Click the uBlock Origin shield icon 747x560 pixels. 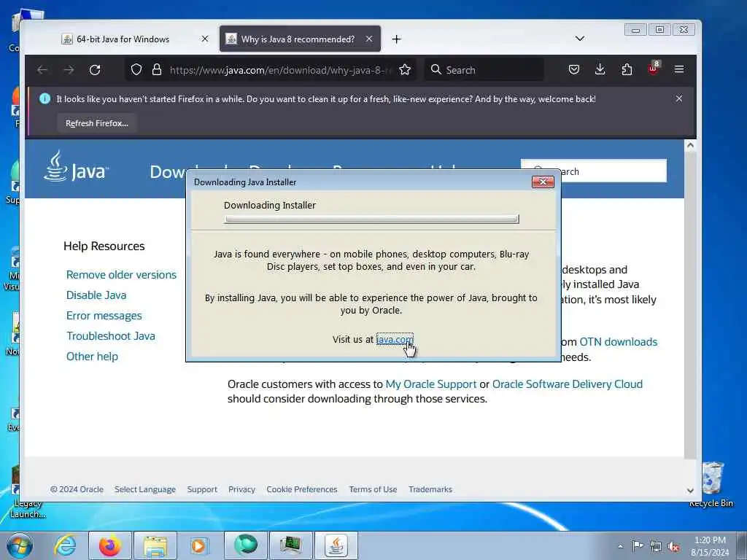click(653, 69)
